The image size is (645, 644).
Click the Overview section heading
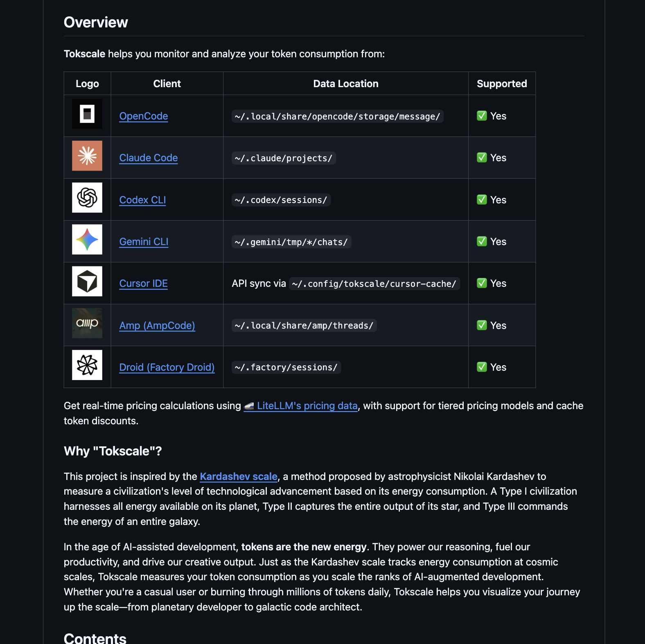point(96,23)
